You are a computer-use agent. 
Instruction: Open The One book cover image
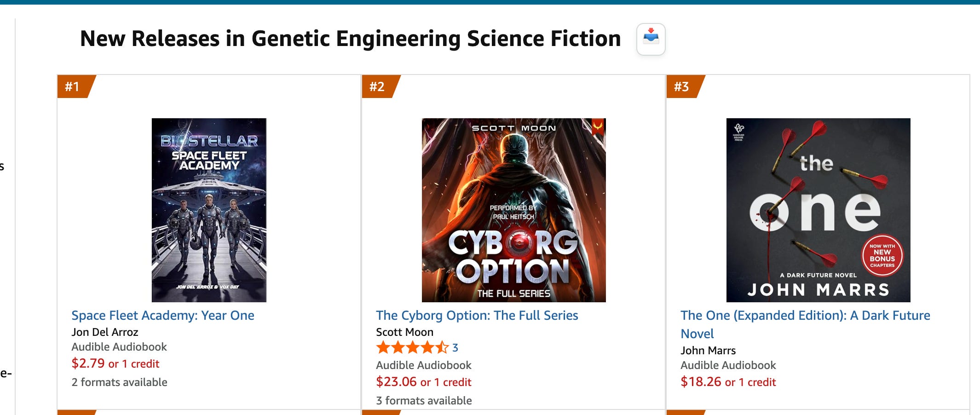point(818,210)
